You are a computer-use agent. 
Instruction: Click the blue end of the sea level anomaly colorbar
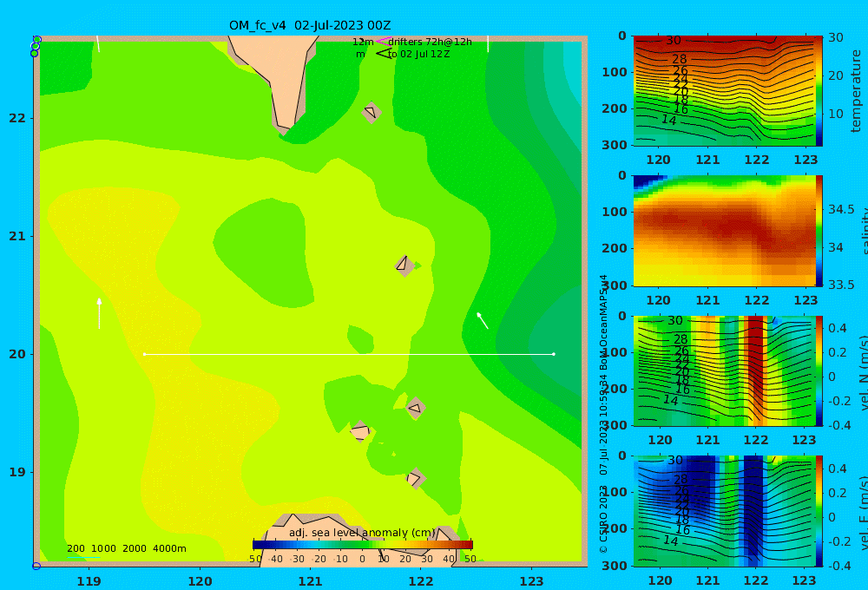(x=260, y=545)
